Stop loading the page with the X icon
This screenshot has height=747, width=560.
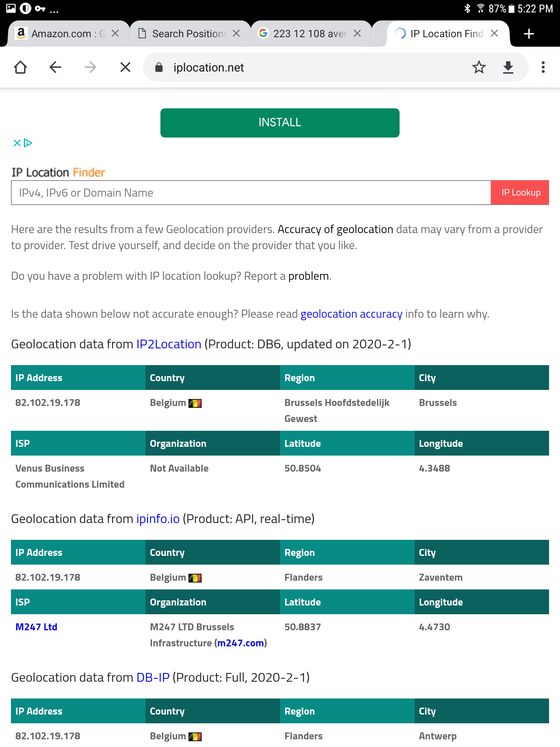tap(125, 67)
